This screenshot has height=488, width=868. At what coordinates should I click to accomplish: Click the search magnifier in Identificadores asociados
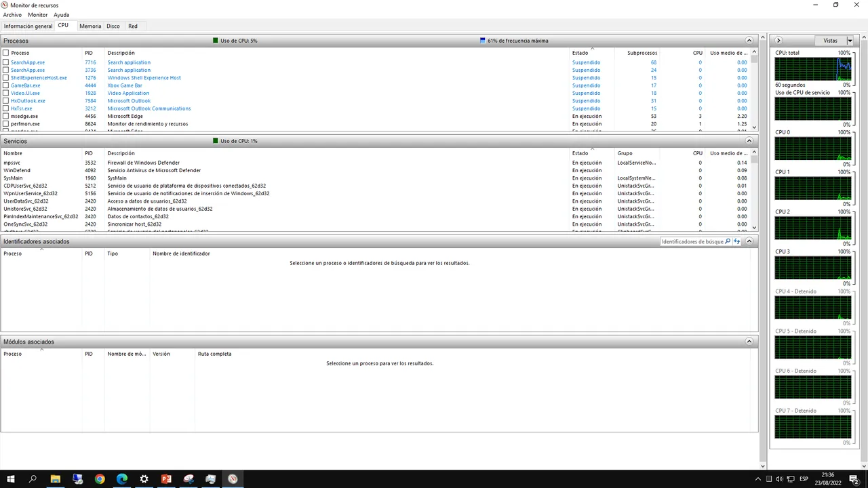(728, 241)
